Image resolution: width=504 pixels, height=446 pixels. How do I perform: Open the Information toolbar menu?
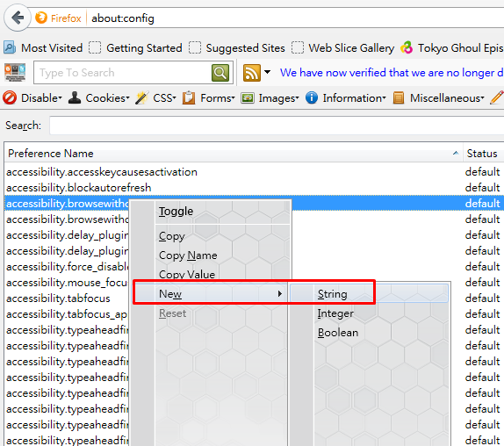click(x=346, y=97)
